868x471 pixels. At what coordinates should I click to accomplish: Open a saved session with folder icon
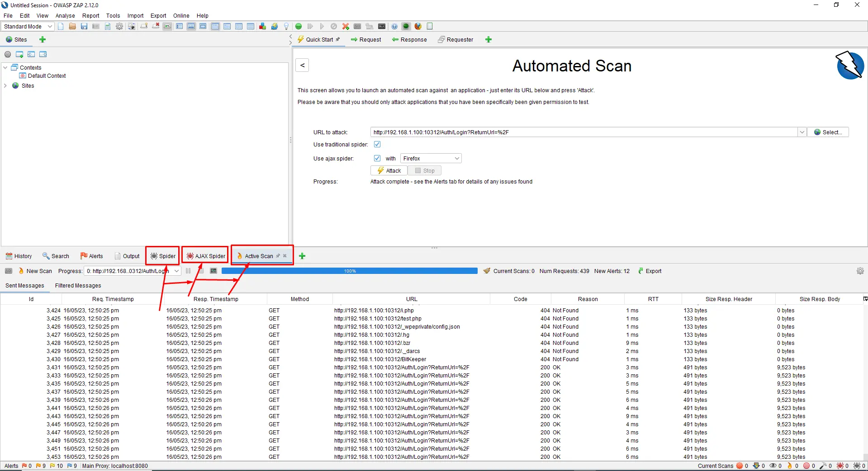click(x=72, y=26)
